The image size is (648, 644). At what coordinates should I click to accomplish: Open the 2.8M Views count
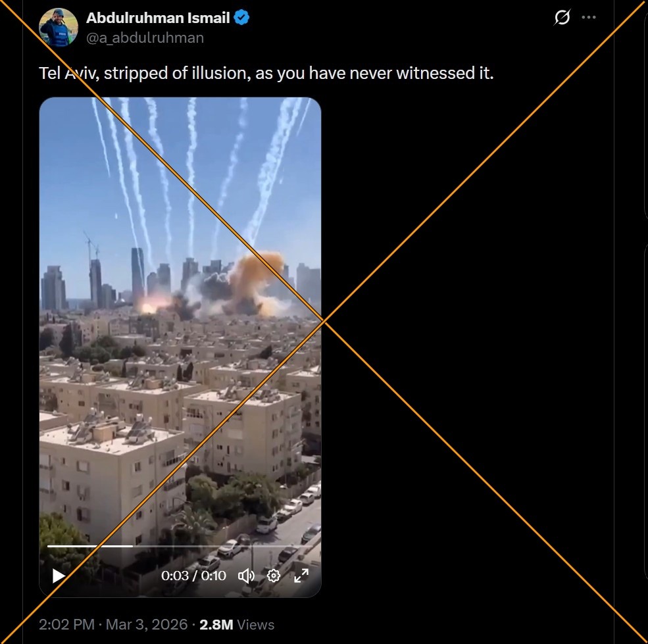pos(237,624)
